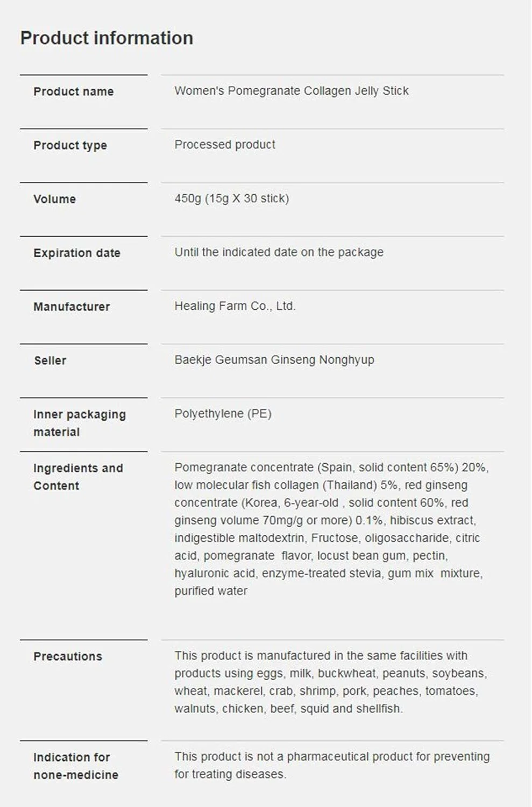Click the "Volume" row label

coord(54,199)
